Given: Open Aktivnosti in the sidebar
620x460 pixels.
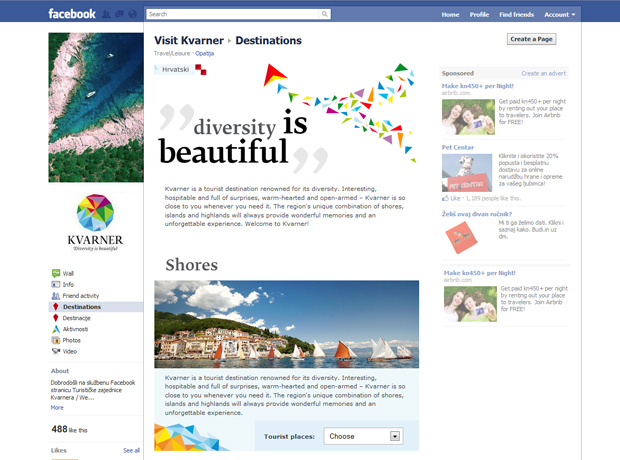Looking at the screenshot, I should pos(76,329).
